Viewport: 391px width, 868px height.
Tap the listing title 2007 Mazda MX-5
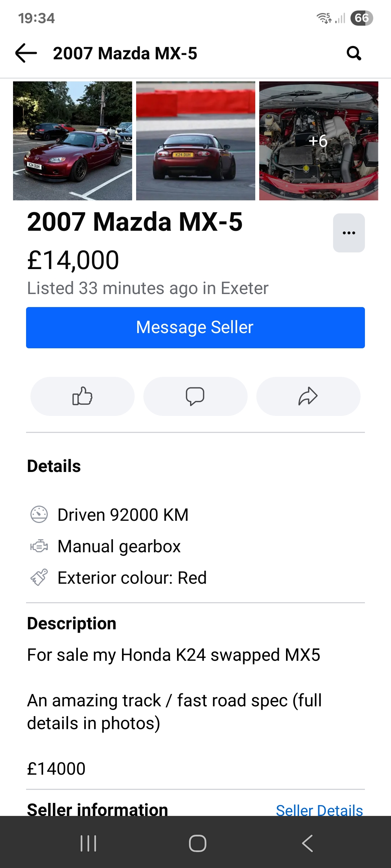(135, 222)
